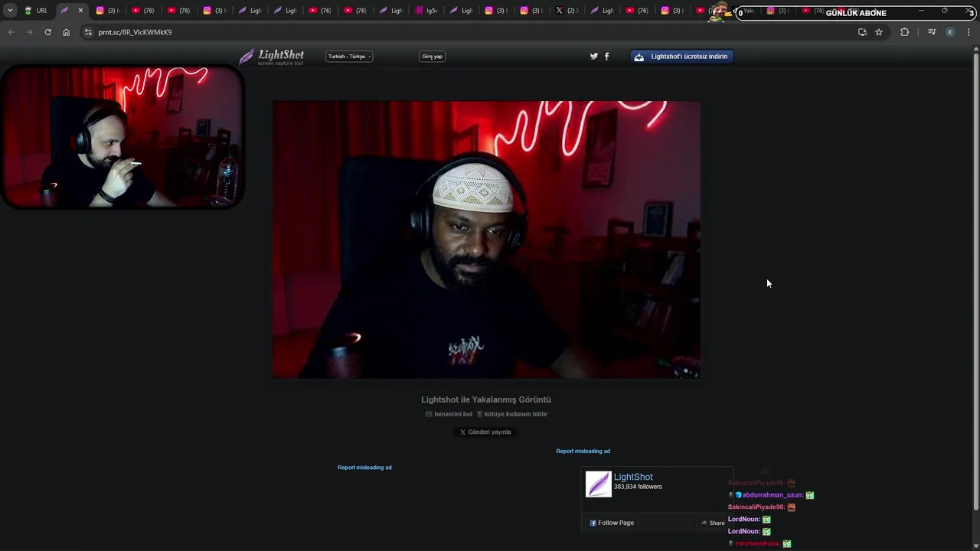This screenshot has height=551, width=980.
Task: Bookmark this page with star icon
Action: pos(879,32)
